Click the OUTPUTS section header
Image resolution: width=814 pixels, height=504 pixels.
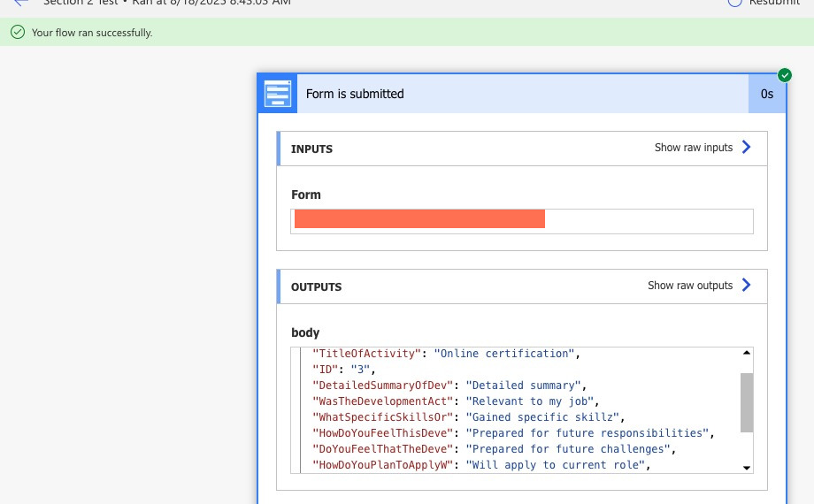pos(316,287)
